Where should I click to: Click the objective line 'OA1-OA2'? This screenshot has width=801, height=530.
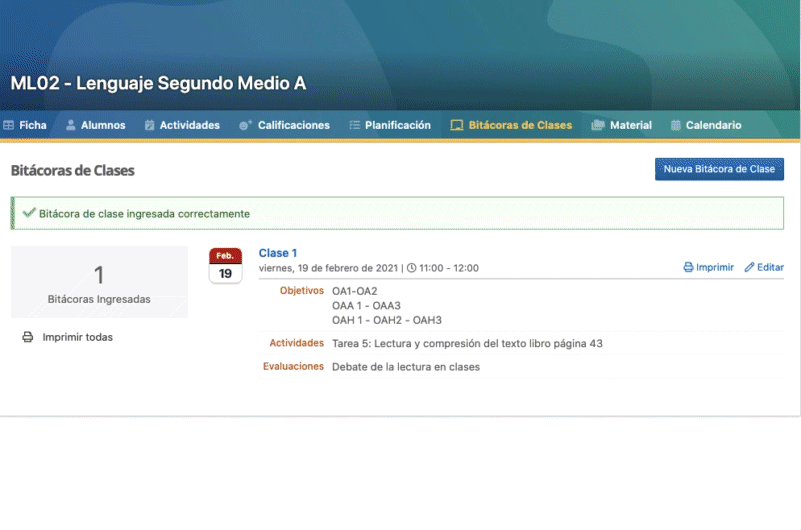click(x=355, y=291)
